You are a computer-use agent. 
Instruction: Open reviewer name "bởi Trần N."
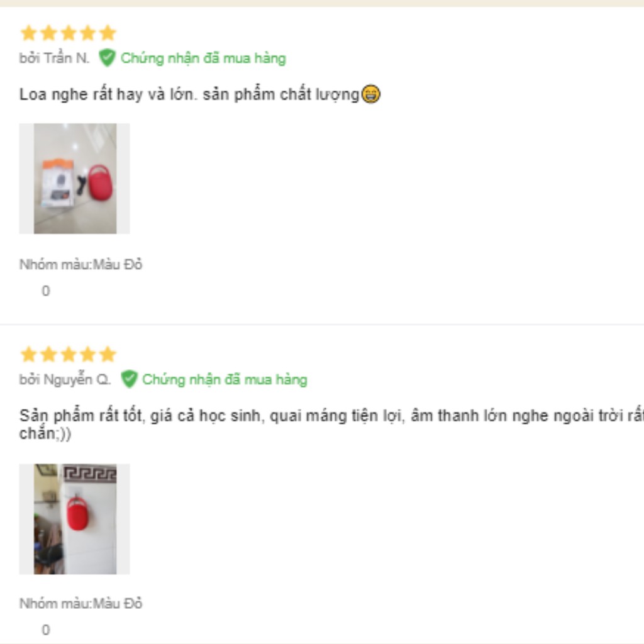coord(54,58)
